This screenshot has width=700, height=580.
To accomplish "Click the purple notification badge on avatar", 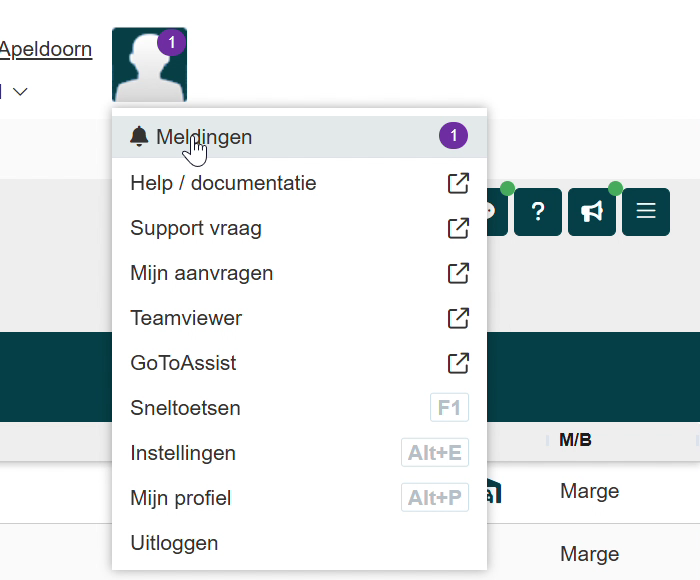I will coord(171,42).
